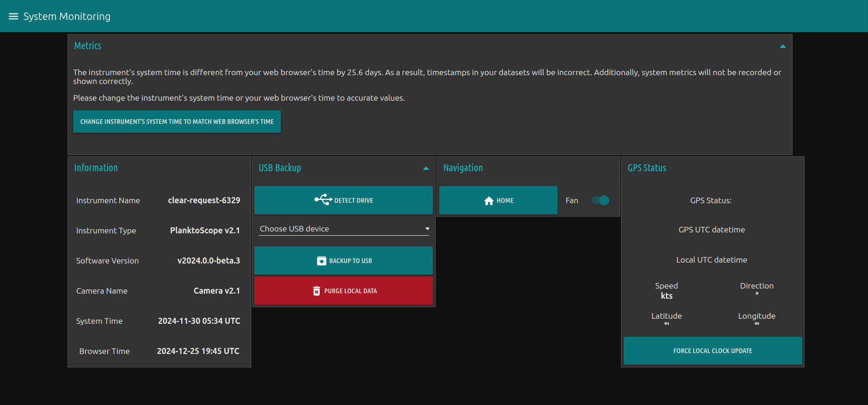This screenshot has height=405, width=868.
Task: Select software version v2024.0.0-beta.3
Action: coord(209,261)
